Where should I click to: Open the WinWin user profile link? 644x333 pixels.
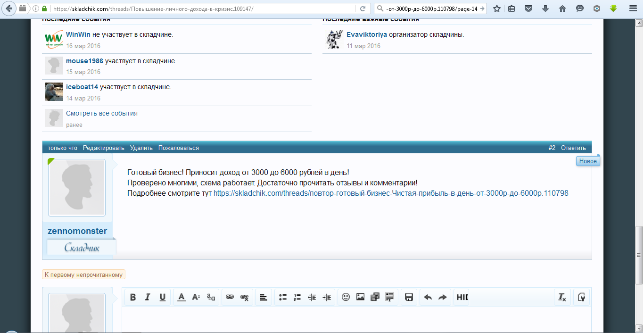coord(78,34)
